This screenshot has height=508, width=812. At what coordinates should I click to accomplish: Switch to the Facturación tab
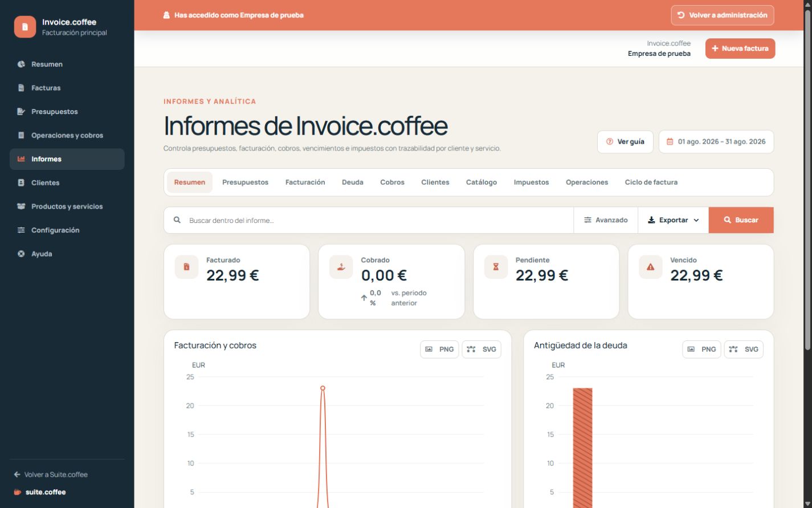tap(305, 182)
